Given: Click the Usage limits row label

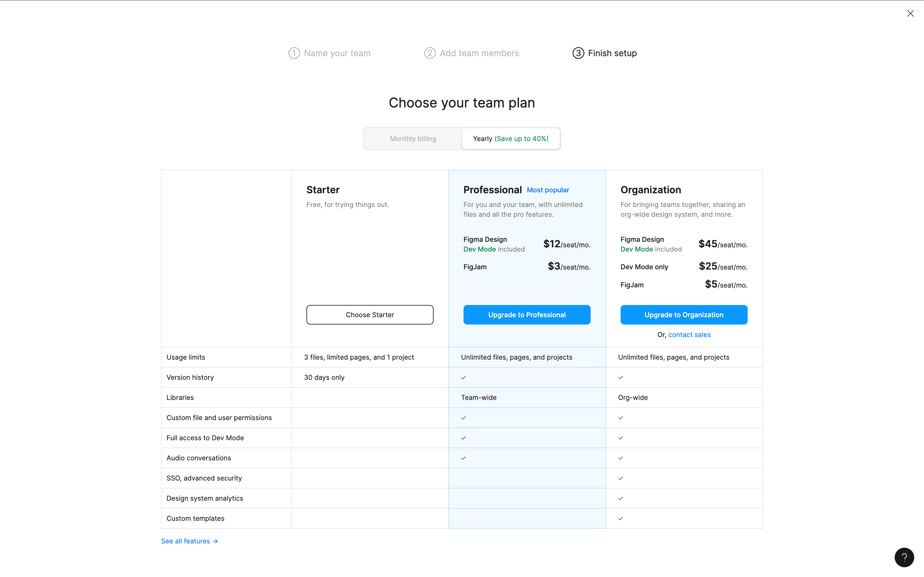Looking at the screenshot, I should point(186,357).
